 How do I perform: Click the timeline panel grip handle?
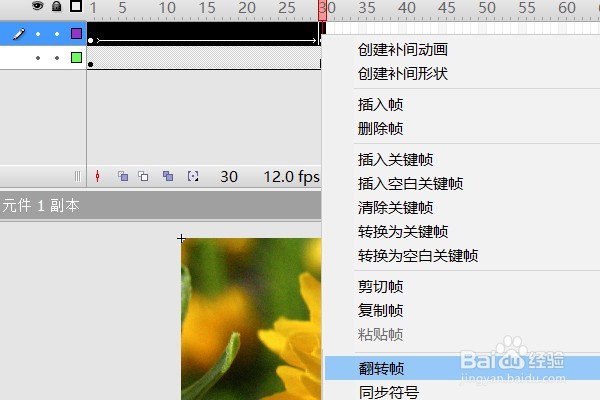point(78,176)
